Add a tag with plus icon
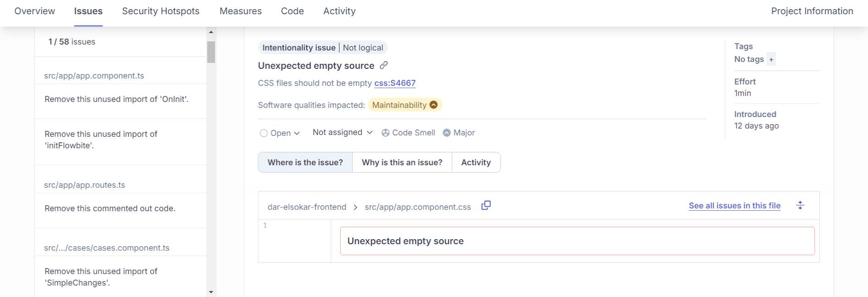868x297 pixels. 771,59
